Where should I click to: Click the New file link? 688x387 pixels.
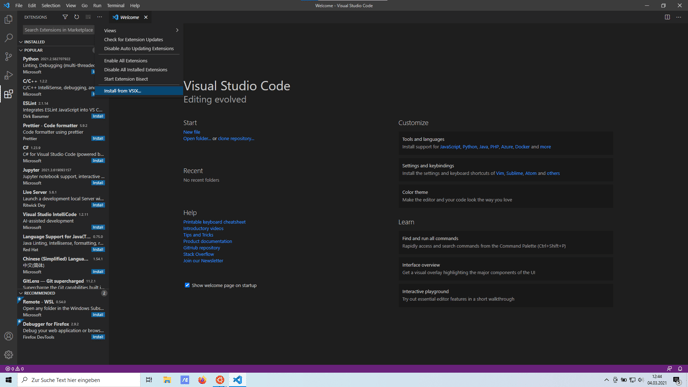pyautogui.click(x=191, y=132)
